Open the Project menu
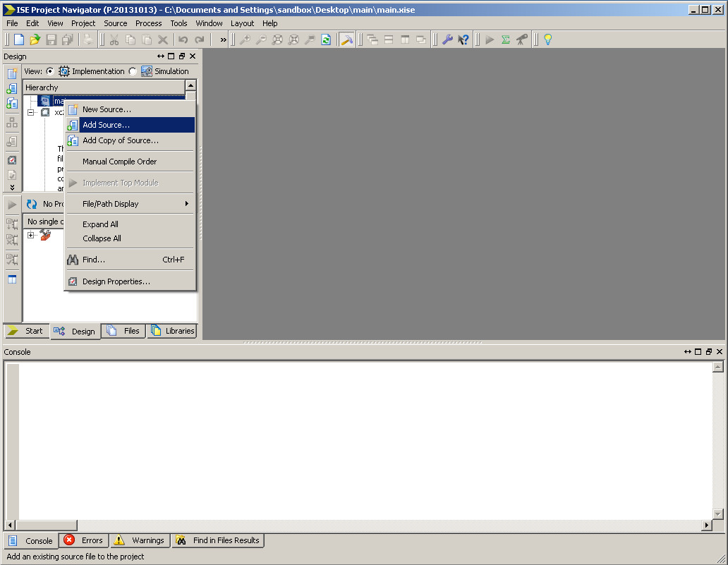This screenshot has height=565, width=728. click(83, 23)
